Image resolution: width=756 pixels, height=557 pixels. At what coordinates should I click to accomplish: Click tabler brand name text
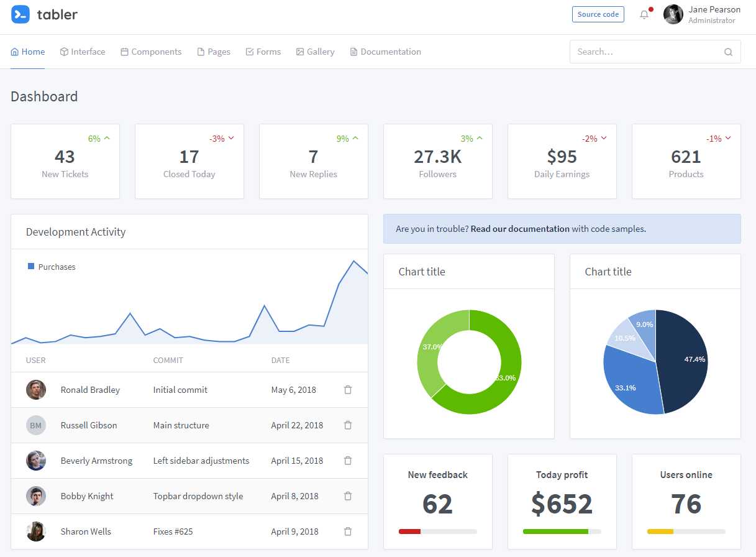point(57,14)
